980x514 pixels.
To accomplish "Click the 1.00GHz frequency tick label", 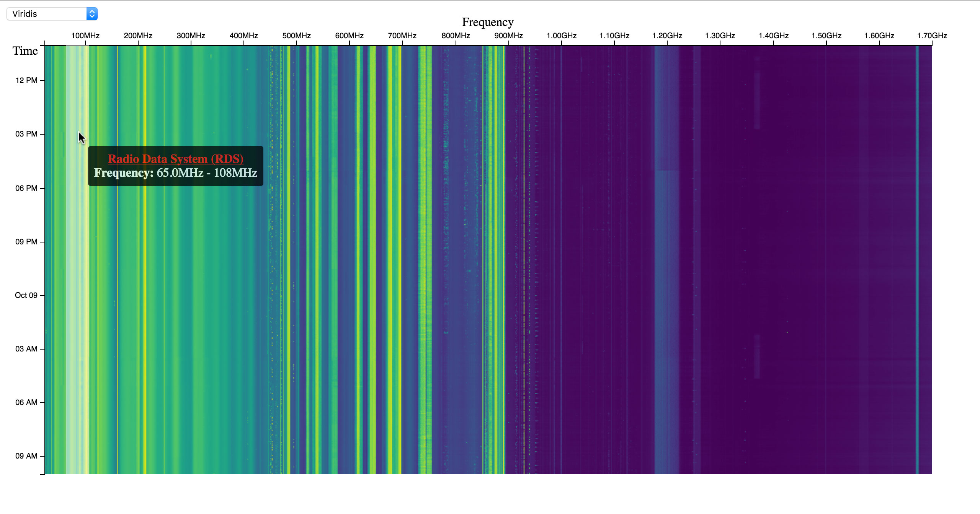I will [561, 36].
